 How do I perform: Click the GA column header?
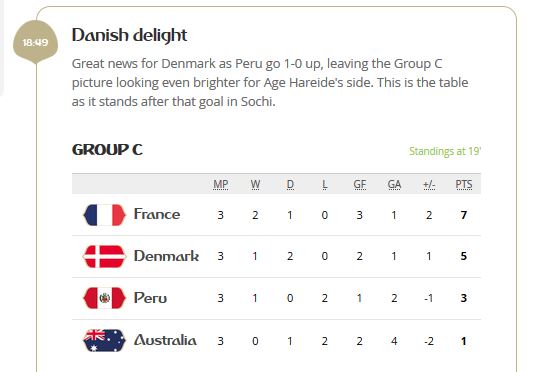pyautogui.click(x=394, y=184)
